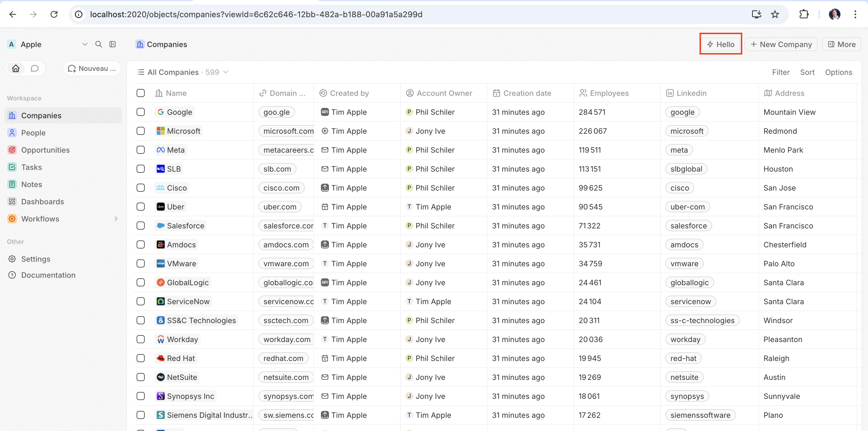Click the home icon tab

(16, 68)
